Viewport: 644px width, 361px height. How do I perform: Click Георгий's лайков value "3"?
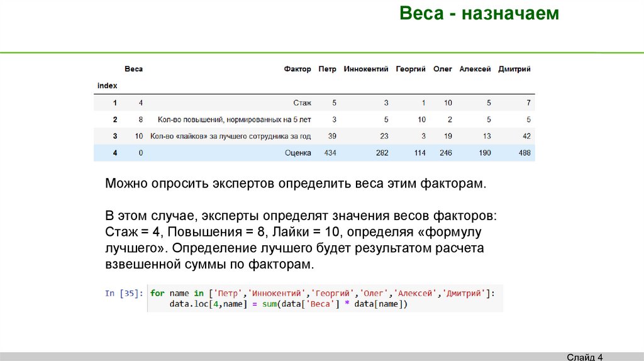point(423,136)
